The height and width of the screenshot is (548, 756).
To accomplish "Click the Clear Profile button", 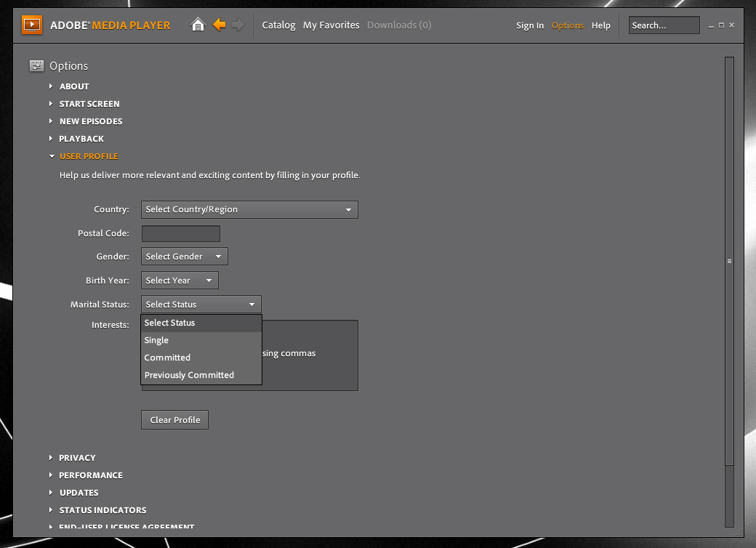I will point(175,420).
